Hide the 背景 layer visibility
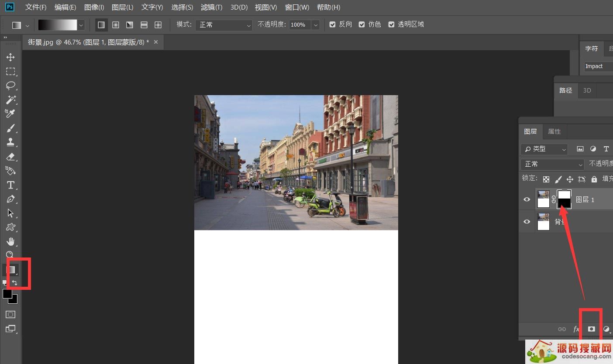Viewport: 613px width, 364px height. click(x=527, y=221)
